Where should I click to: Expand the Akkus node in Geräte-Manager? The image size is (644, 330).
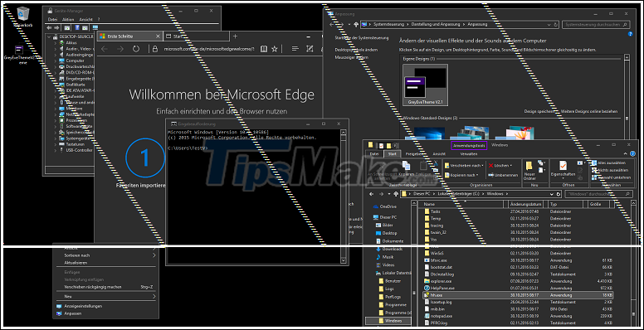(x=56, y=42)
